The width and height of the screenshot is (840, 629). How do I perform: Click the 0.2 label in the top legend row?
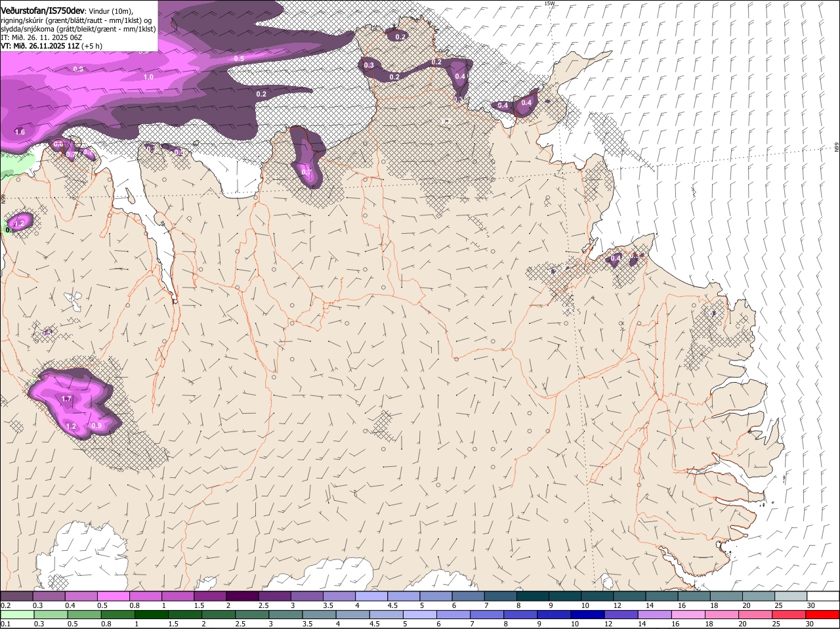5,605
